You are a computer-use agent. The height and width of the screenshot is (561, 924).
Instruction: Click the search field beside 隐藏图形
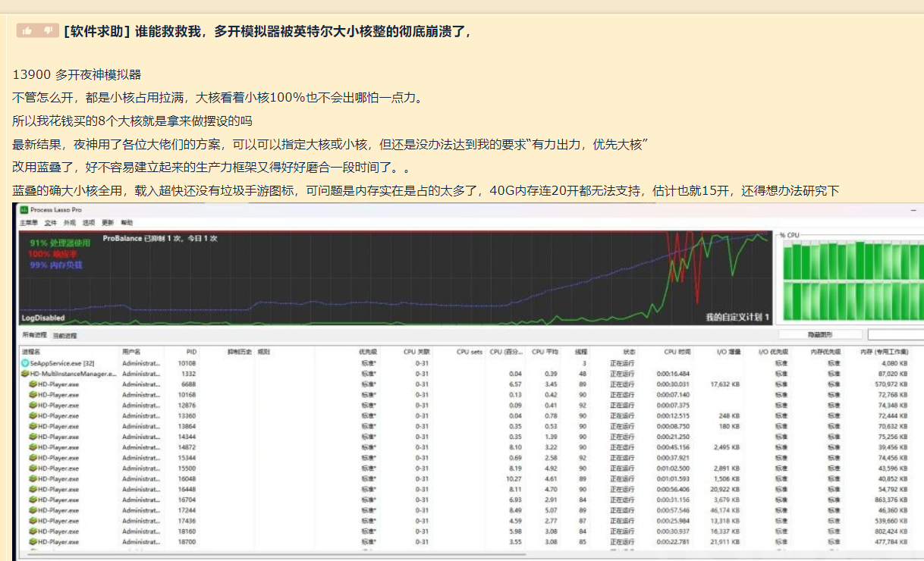tap(896, 334)
